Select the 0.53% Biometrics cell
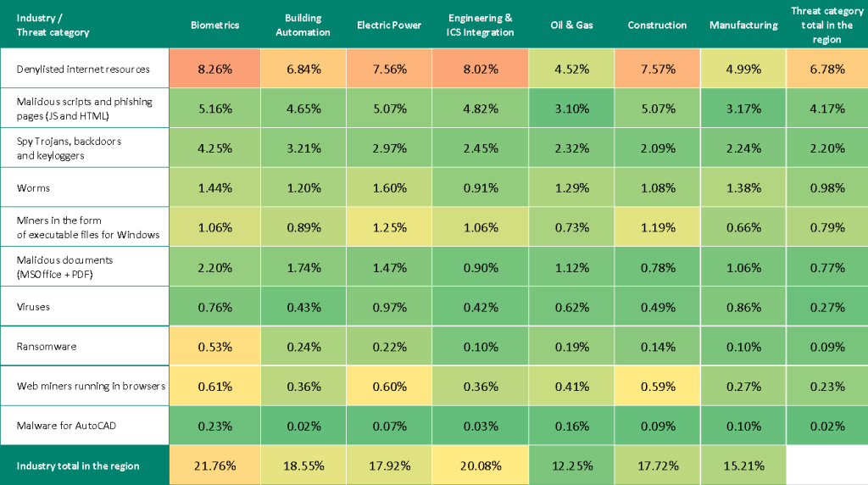Screen dimensions: 868x485 coord(214,346)
